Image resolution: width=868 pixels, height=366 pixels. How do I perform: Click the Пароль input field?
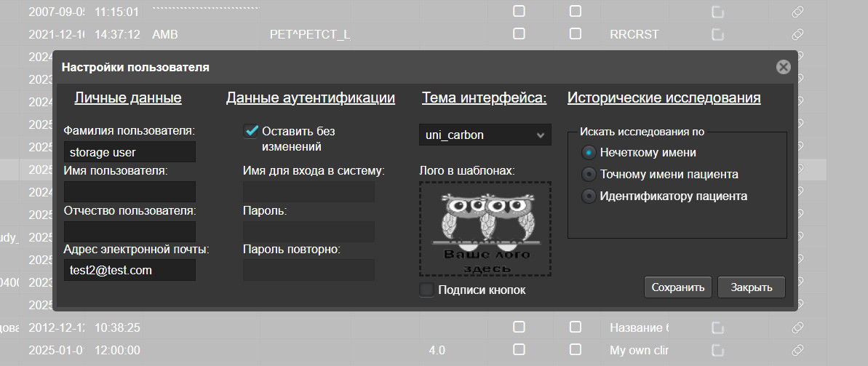click(x=309, y=231)
